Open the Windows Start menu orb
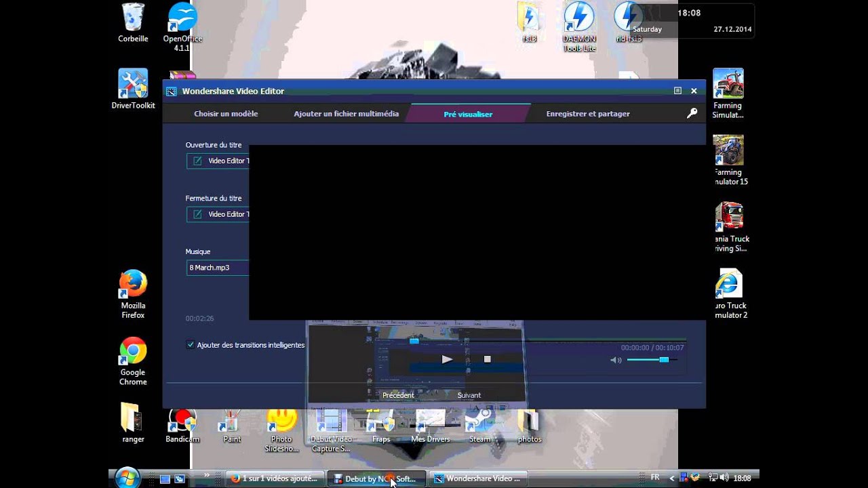 (x=127, y=478)
